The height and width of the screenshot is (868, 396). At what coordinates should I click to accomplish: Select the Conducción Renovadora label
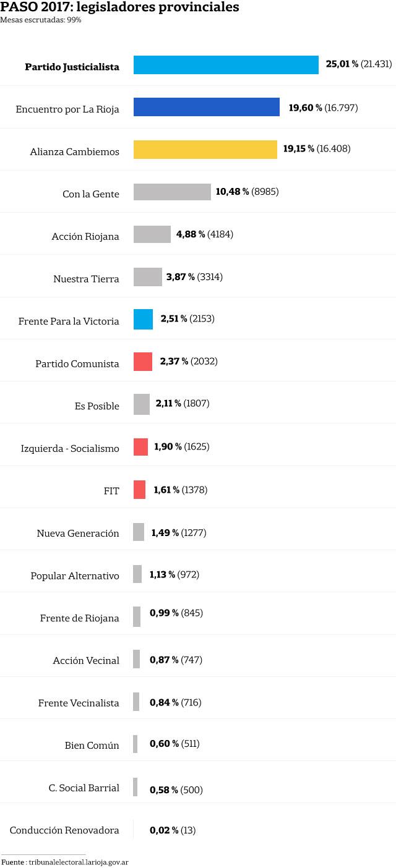point(64,830)
